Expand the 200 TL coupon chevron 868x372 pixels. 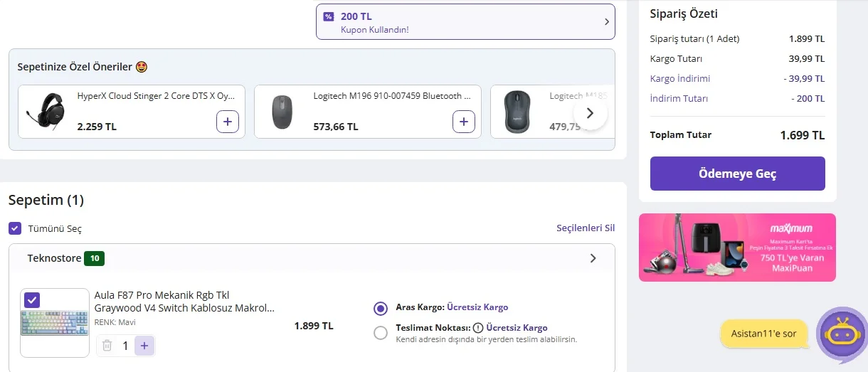click(606, 22)
